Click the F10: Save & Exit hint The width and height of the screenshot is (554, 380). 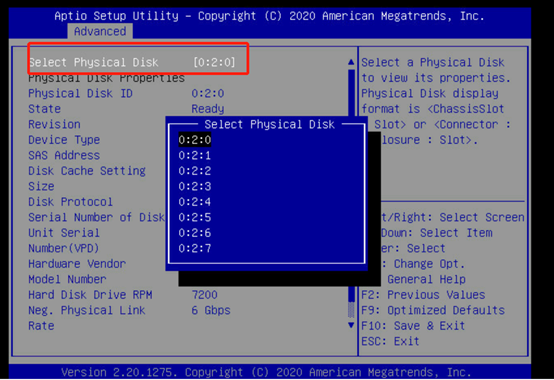(x=413, y=326)
